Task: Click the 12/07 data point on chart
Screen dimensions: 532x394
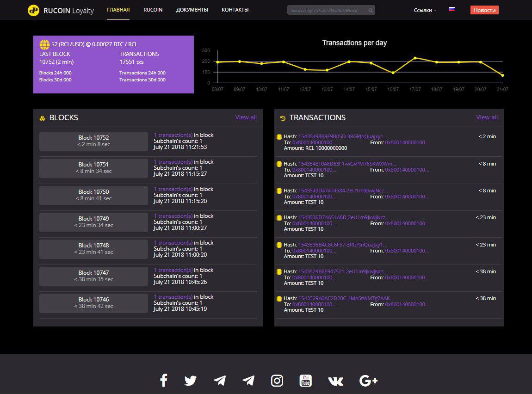Action: (305, 69)
